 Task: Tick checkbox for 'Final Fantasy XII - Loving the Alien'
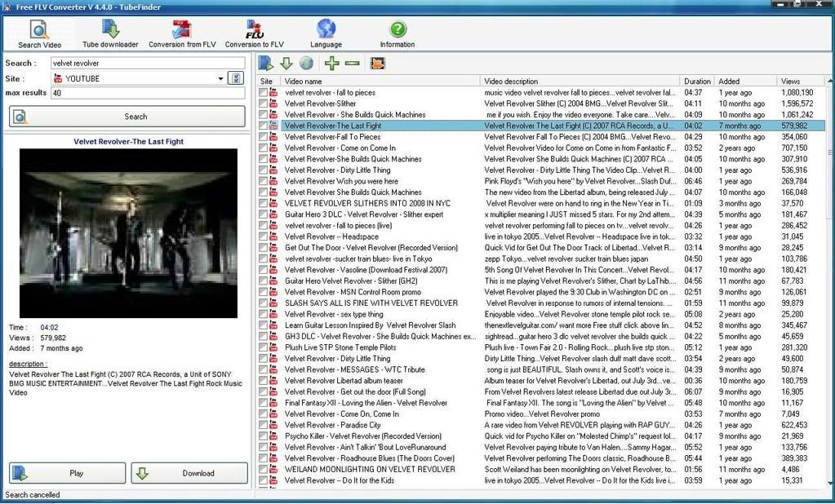(263, 403)
